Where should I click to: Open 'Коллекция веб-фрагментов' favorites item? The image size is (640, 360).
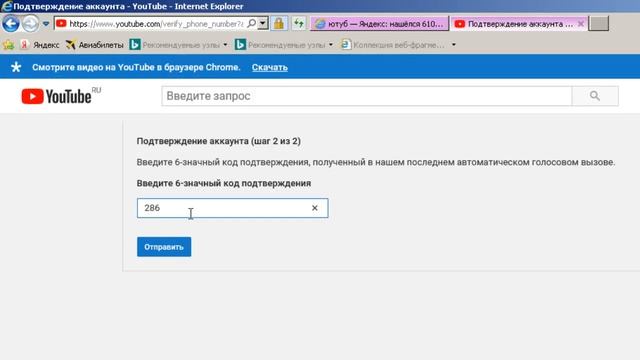(393, 45)
